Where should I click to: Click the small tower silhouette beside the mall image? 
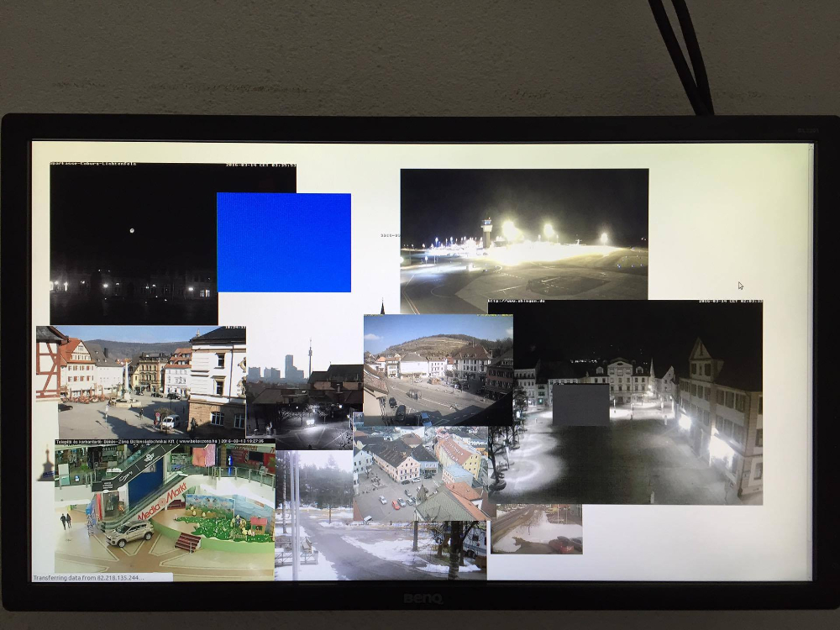pos(46,464)
